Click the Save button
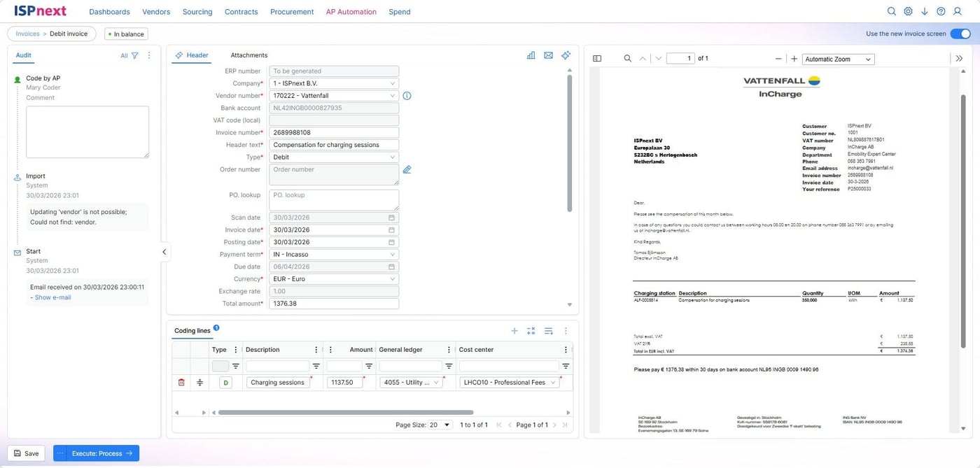980x468 pixels. pos(27,453)
